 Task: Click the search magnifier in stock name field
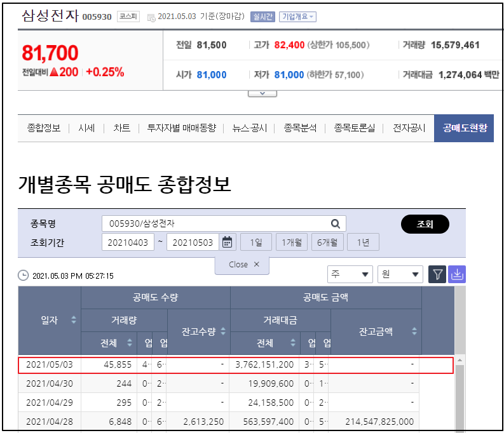click(x=335, y=223)
